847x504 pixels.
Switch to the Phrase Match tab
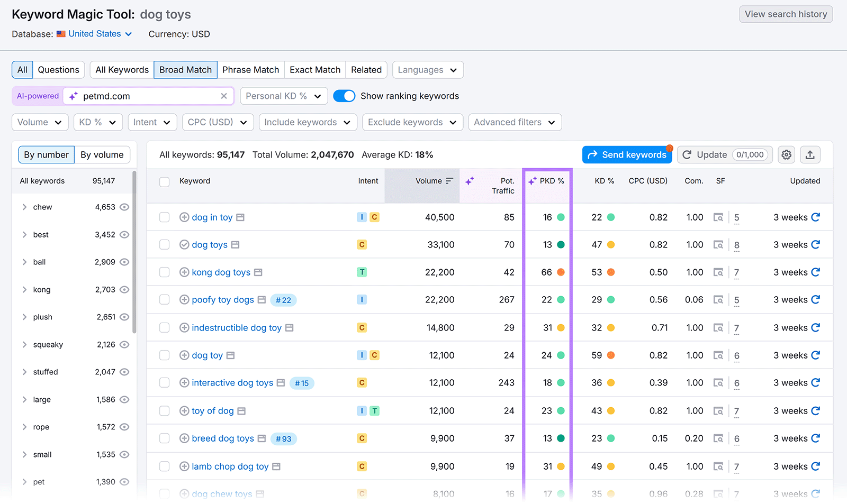coord(251,69)
